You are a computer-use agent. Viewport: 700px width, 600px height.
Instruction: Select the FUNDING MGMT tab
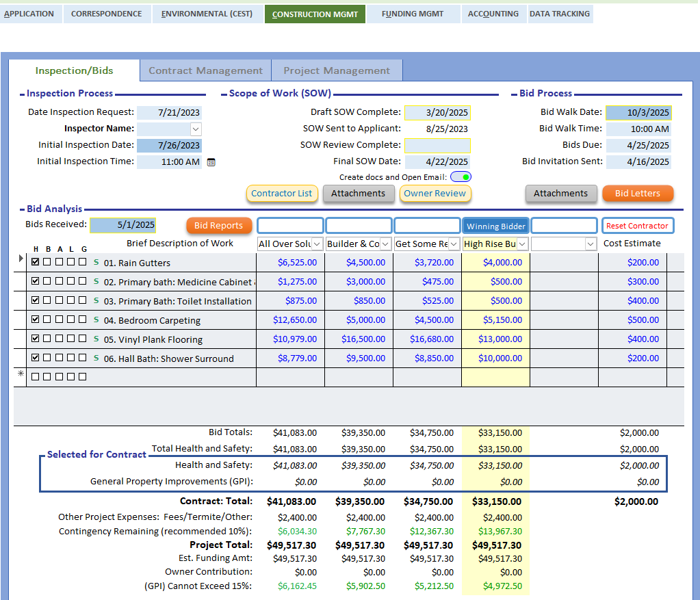coord(413,14)
